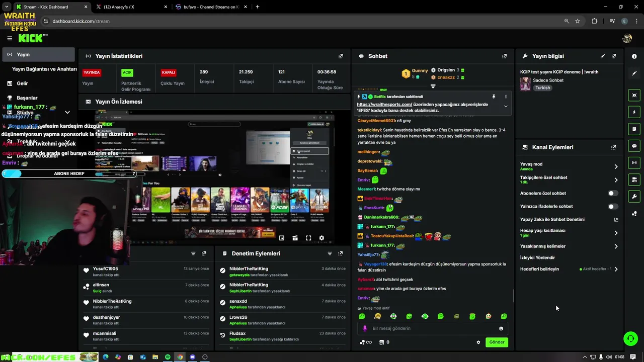Toggle the moderation log widget in right sidebar

[x=634, y=129]
